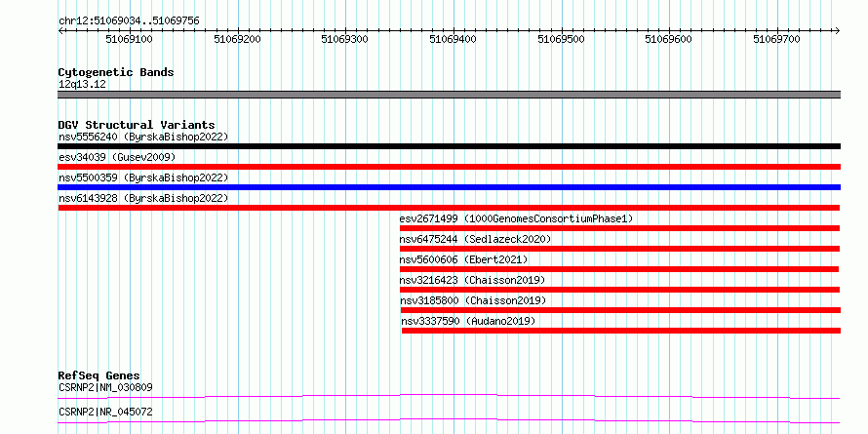Click the 51069100 ruler coordinate
The width and height of the screenshot is (868, 434).
coord(130,39)
